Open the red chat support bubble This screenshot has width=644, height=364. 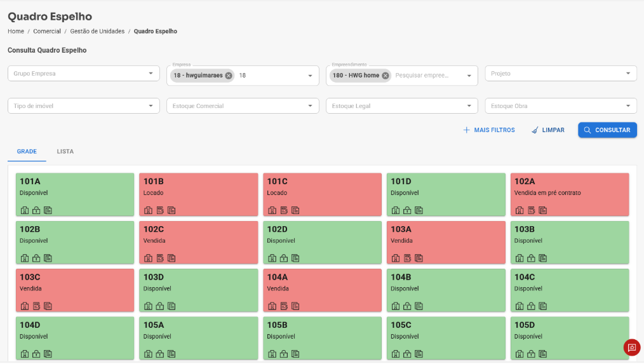pos(632,347)
